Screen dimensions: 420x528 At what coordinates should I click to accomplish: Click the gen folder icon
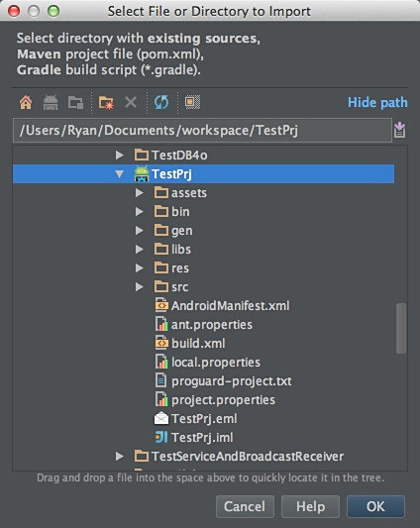pyautogui.click(x=161, y=231)
